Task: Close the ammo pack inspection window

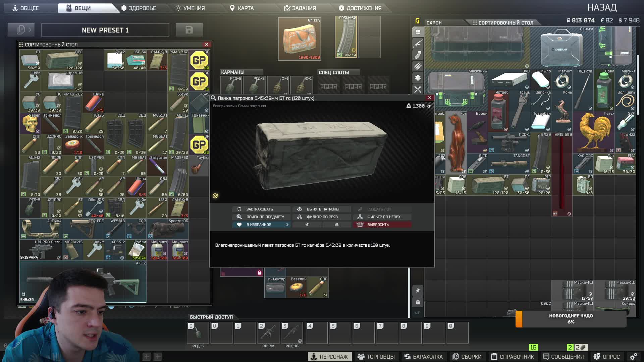Action: point(430,98)
